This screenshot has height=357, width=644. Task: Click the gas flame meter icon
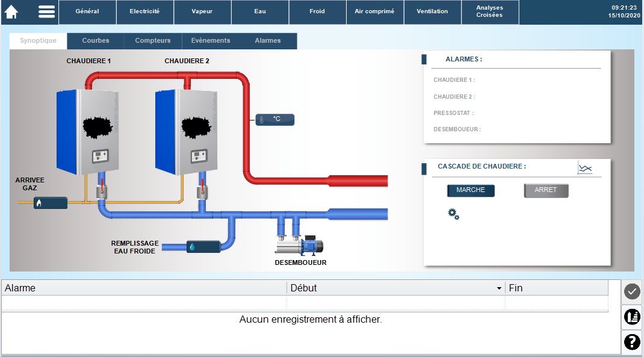tap(51, 203)
